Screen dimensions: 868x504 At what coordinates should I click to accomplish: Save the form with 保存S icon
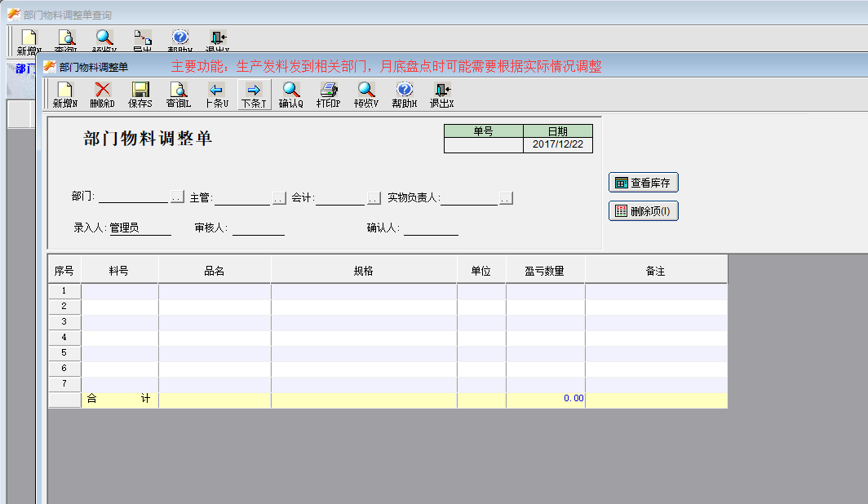140,95
